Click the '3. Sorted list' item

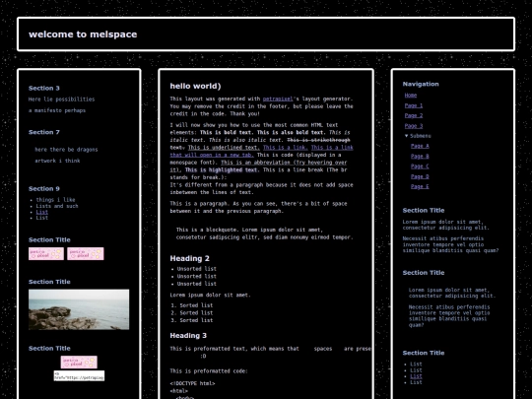pos(192,320)
